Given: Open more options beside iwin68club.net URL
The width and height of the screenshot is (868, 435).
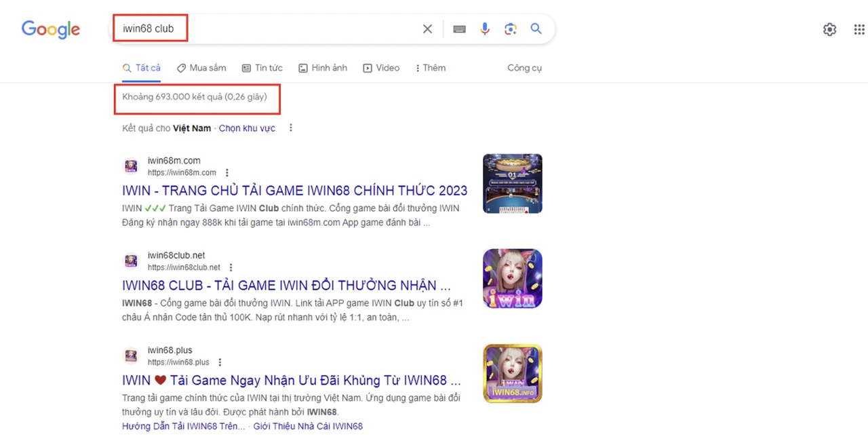Looking at the screenshot, I should (231, 267).
